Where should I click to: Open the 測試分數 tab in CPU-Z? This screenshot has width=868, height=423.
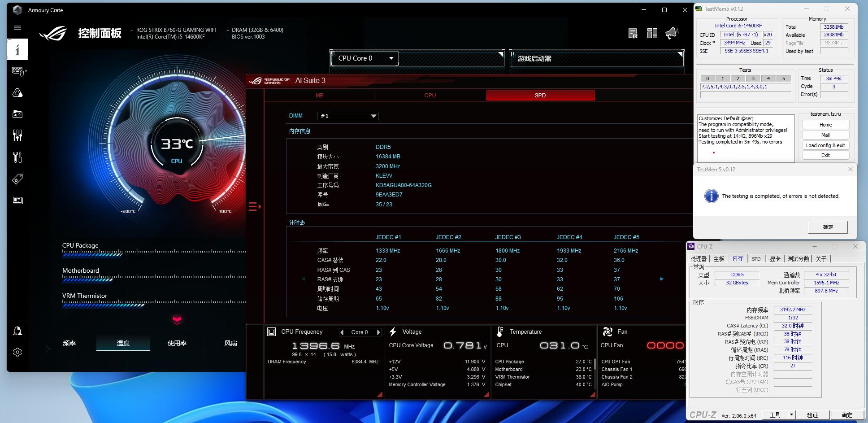(x=799, y=259)
